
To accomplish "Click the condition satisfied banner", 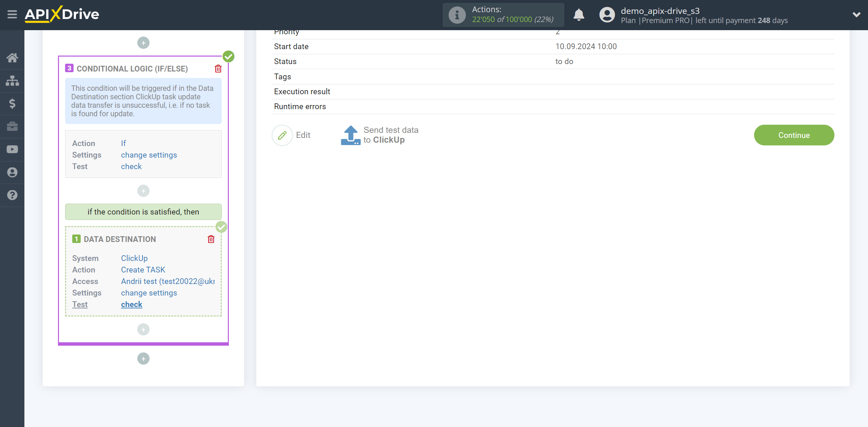I will coord(143,212).
